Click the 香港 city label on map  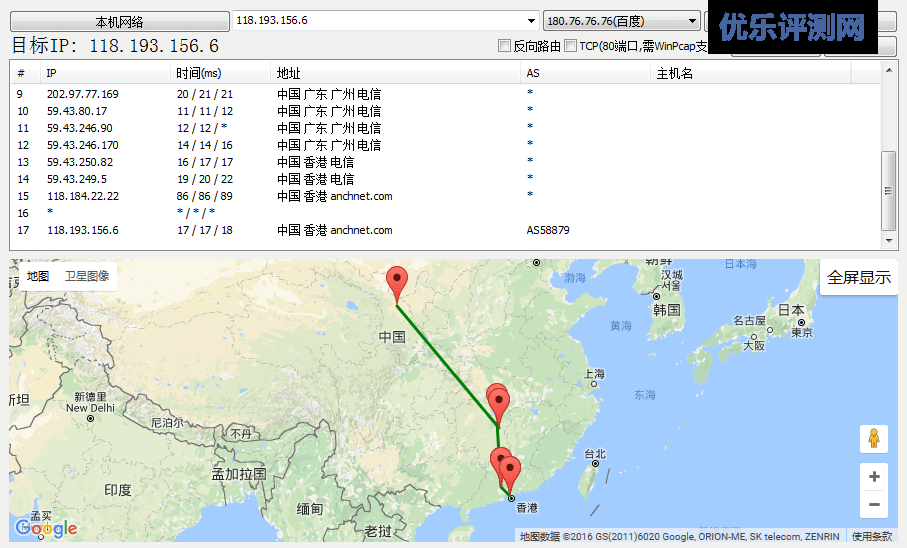tap(527, 508)
